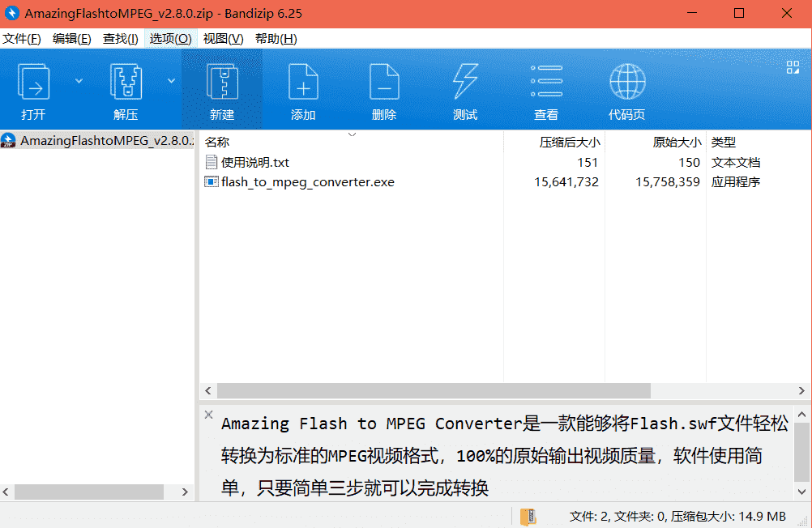Click the archive comment description text
Screen dimensions: 812x528
tap(505, 456)
